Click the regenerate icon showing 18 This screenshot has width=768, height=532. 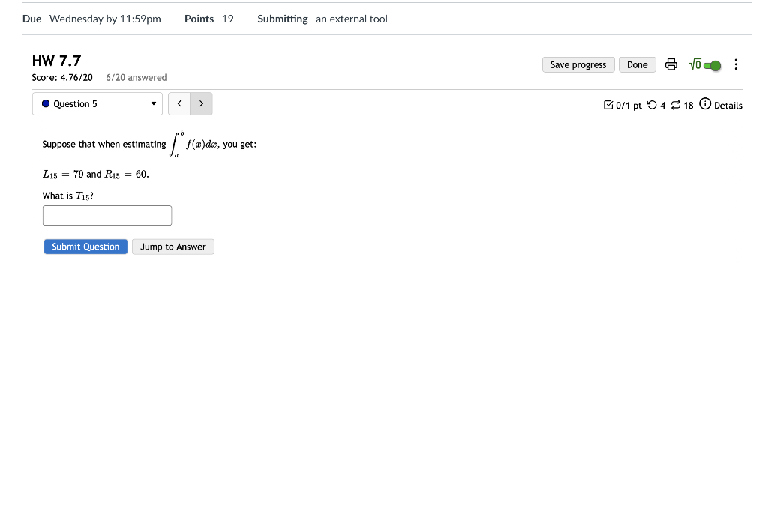(x=676, y=105)
